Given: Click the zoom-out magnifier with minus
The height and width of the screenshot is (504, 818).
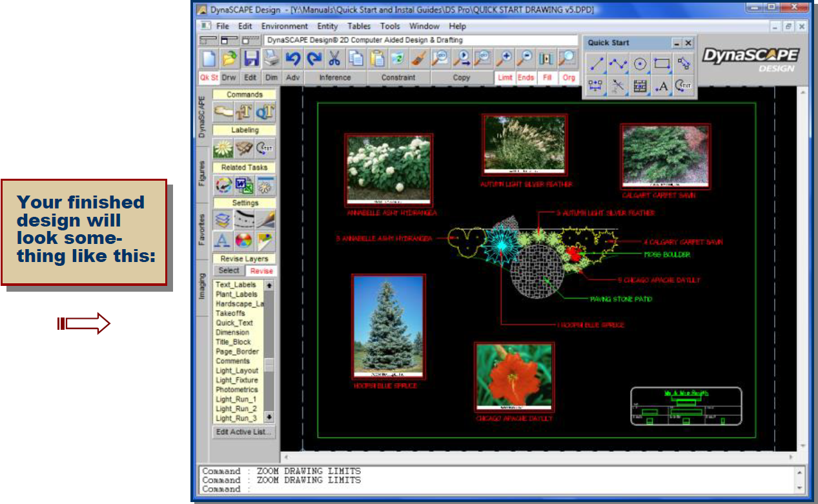Looking at the screenshot, I should point(524,59).
